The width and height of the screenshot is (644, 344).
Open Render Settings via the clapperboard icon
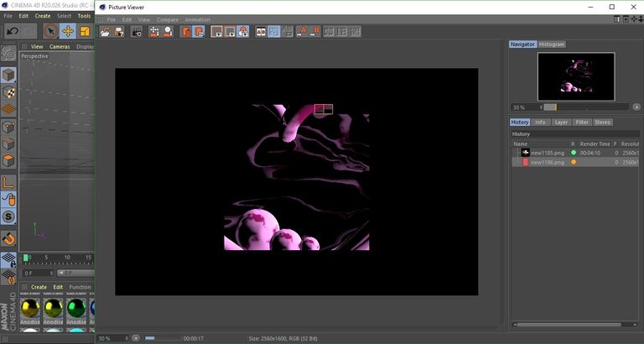coord(137,32)
